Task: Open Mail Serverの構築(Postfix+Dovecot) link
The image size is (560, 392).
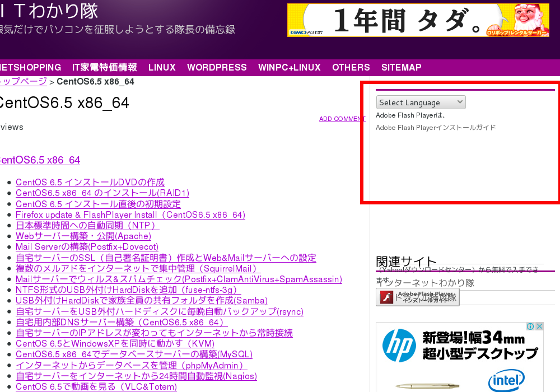Action: point(87,247)
